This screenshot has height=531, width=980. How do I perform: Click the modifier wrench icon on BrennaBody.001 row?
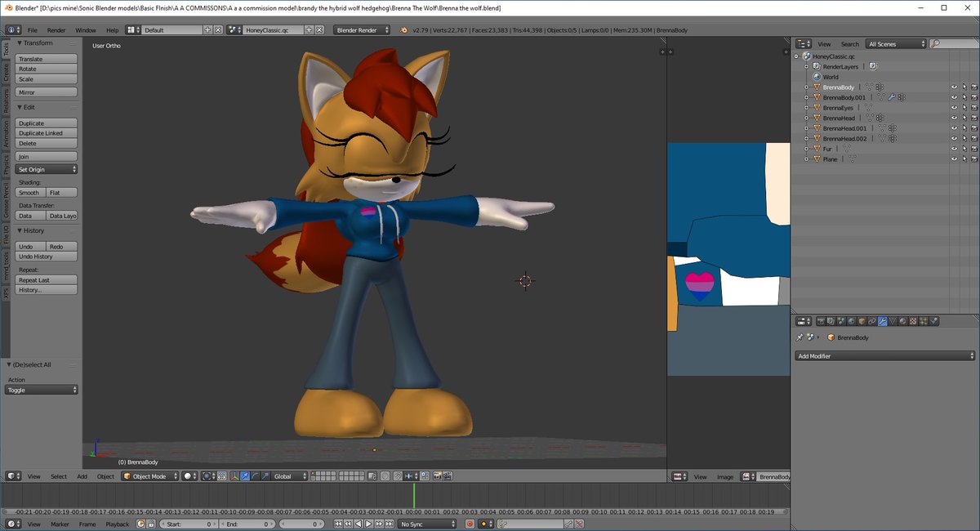tap(892, 97)
